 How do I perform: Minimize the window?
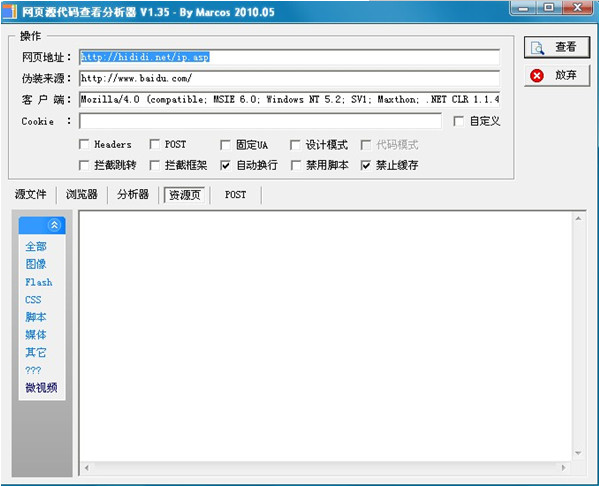coord(523,8)
